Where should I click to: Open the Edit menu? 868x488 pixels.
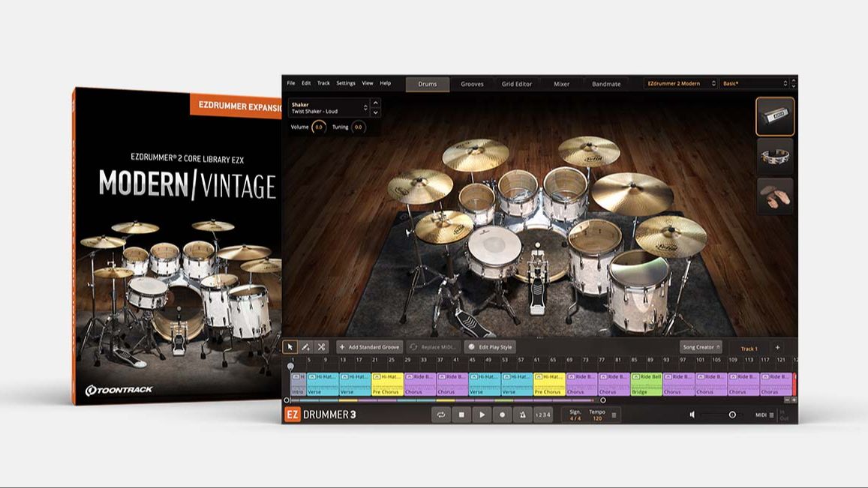point(306,83)
